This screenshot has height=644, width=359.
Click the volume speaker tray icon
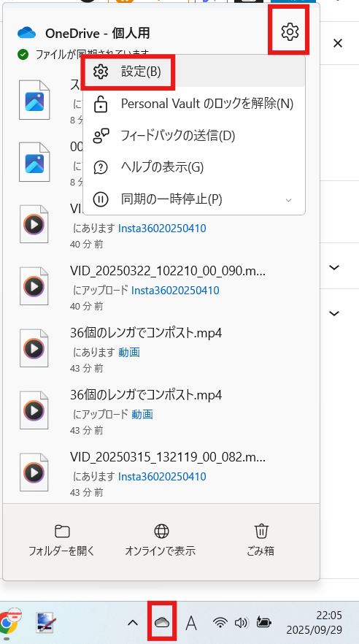click(x=241, y=623)
